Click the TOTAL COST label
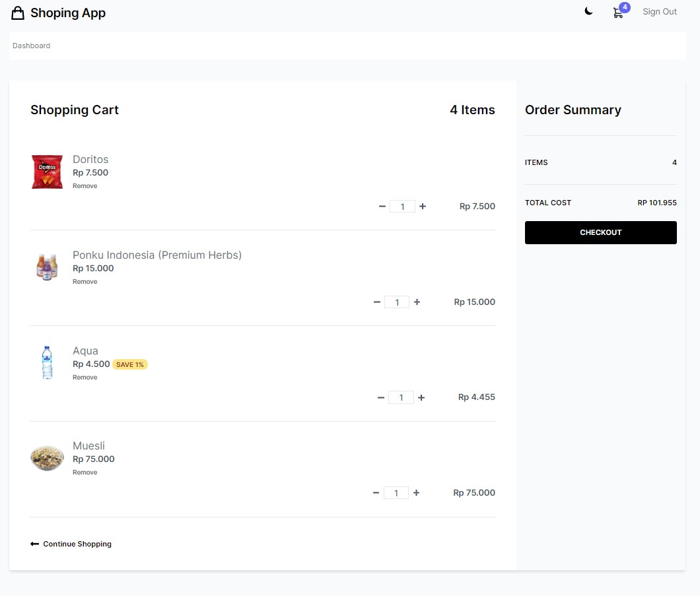Viewport: 700px width, 596px height. (x=547, y=203)
